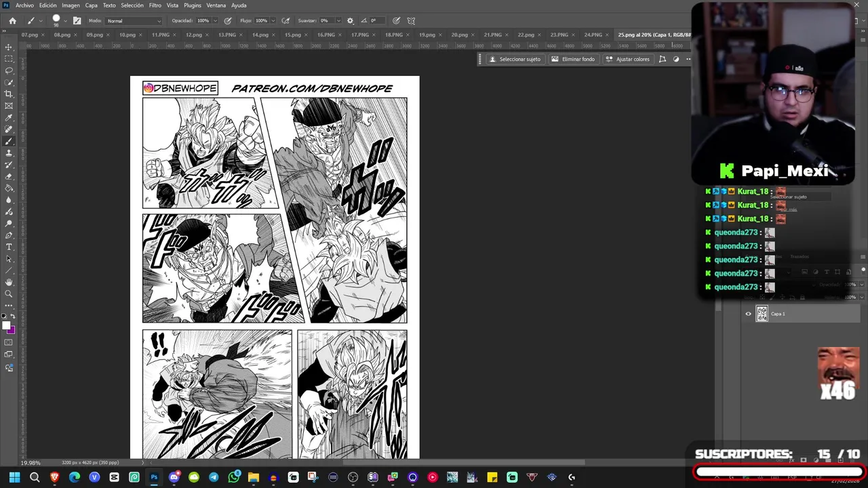Click the zoom percentage field 19.98%
This screenshot has height=488, width=868.
click(x=30, y=462)
